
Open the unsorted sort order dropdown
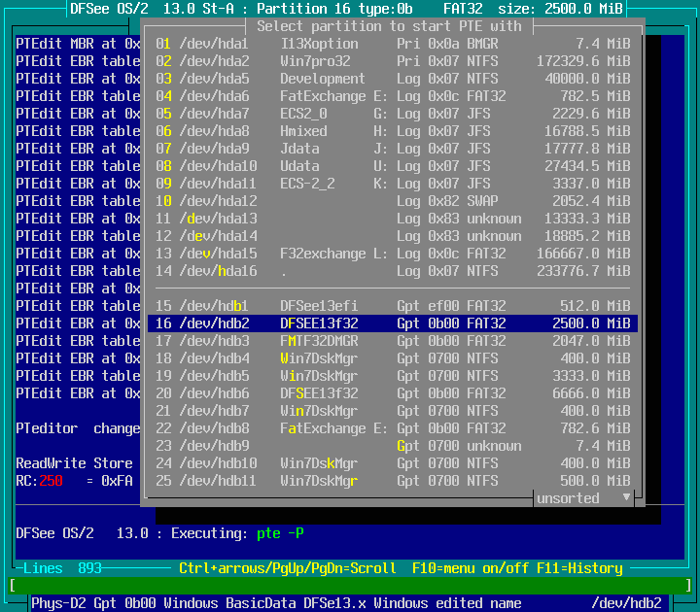coord(572,498)
